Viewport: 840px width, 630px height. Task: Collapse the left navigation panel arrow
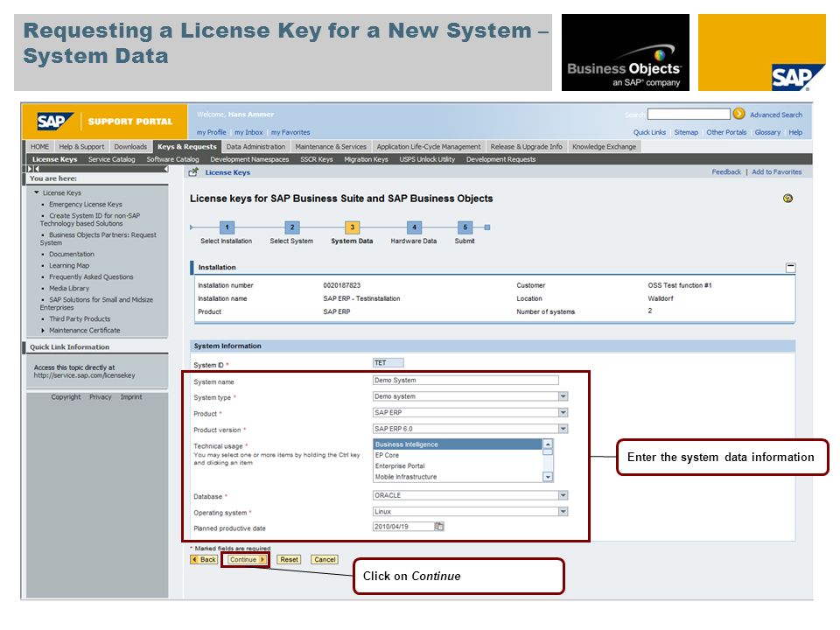click(x=166, y=169)
